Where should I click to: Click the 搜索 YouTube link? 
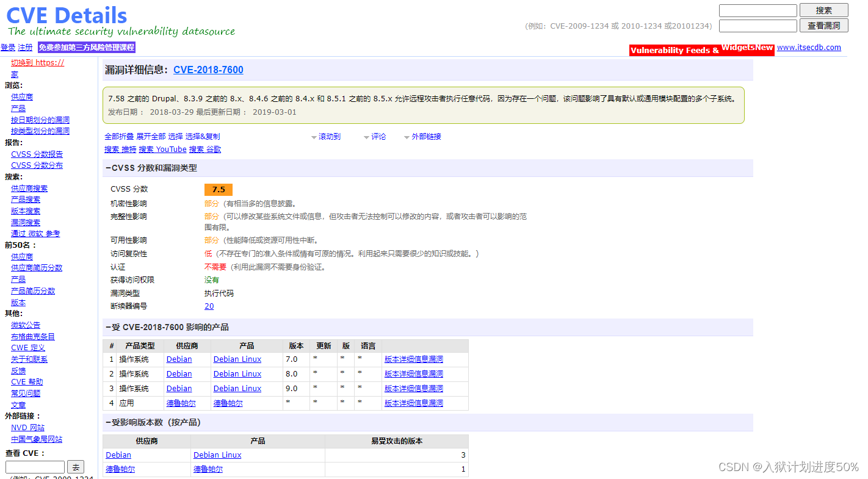tap(162, 149)
